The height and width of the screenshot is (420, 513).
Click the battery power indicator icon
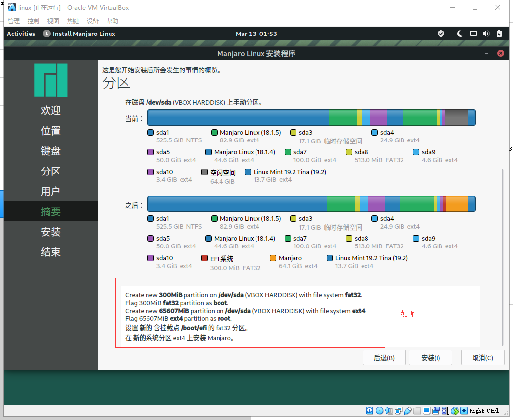coord(499,34)
